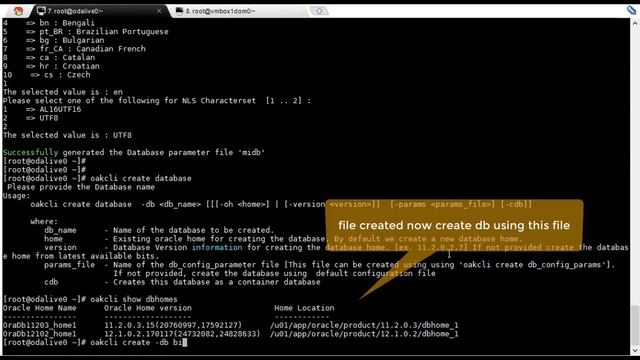
Task: Click the terminal vertical scrollbar thumb
Action: click(x=635, y=324)
